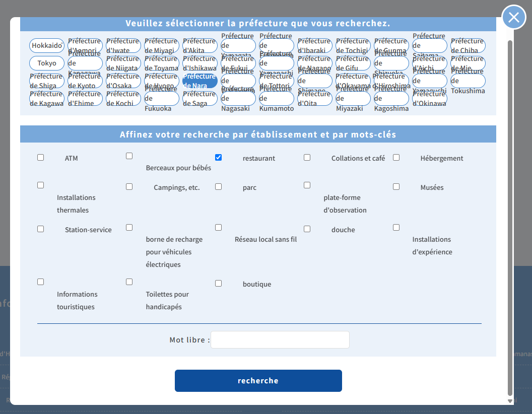532x414 pixels.
Task: Choose the Tokyo prefecture button
Action: click(x=47, y=63)
